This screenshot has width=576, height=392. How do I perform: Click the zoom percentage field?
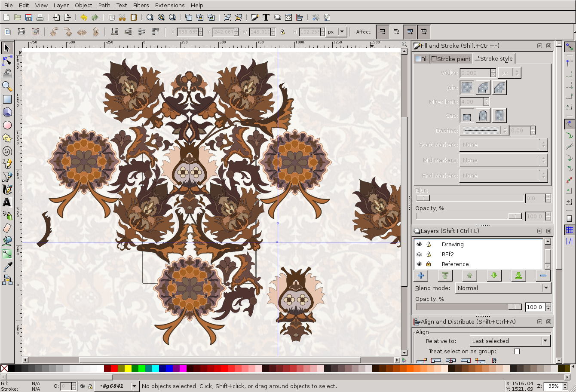pyautogui.click(x=553, y=386)
